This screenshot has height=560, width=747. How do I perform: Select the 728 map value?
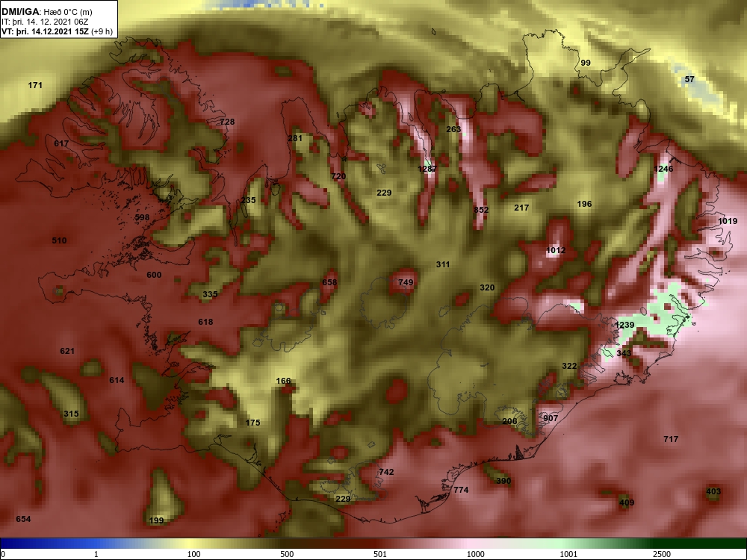[x=227, y=122]
